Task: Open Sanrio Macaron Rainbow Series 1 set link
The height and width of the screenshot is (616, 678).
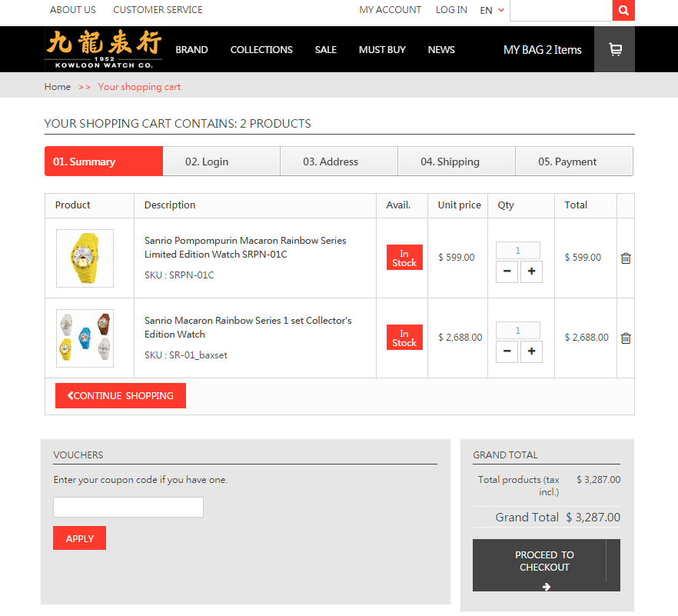Action: [248, 328]
